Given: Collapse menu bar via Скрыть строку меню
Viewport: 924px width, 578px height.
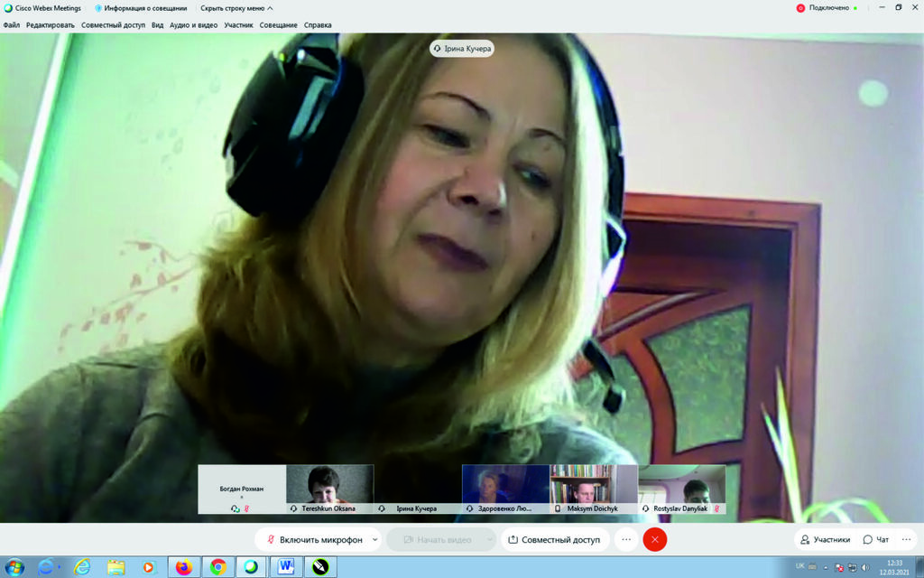Looking at the screenshot, I should (233, 8).
